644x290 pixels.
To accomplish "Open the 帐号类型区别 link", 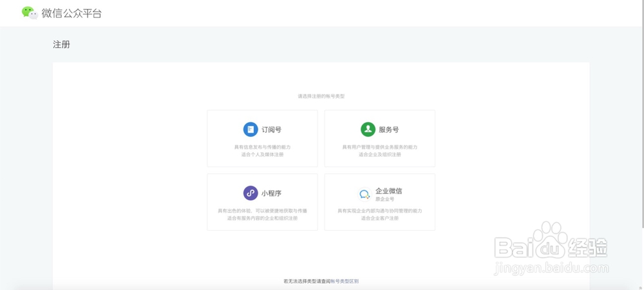I will point(345,282).
